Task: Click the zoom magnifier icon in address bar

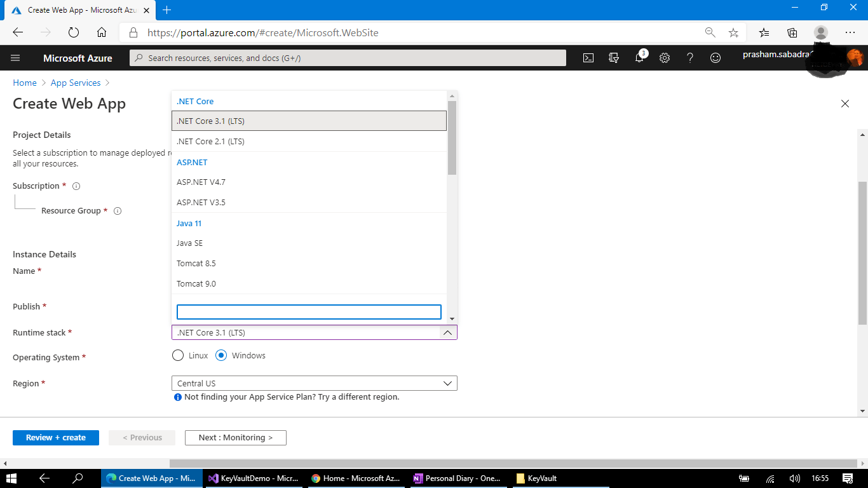Action: tap(710, 32)
